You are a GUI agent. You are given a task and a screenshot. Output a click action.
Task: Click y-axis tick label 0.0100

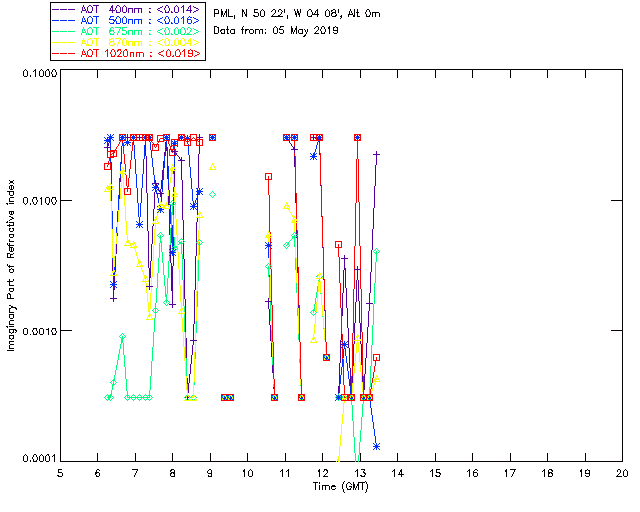36,202
